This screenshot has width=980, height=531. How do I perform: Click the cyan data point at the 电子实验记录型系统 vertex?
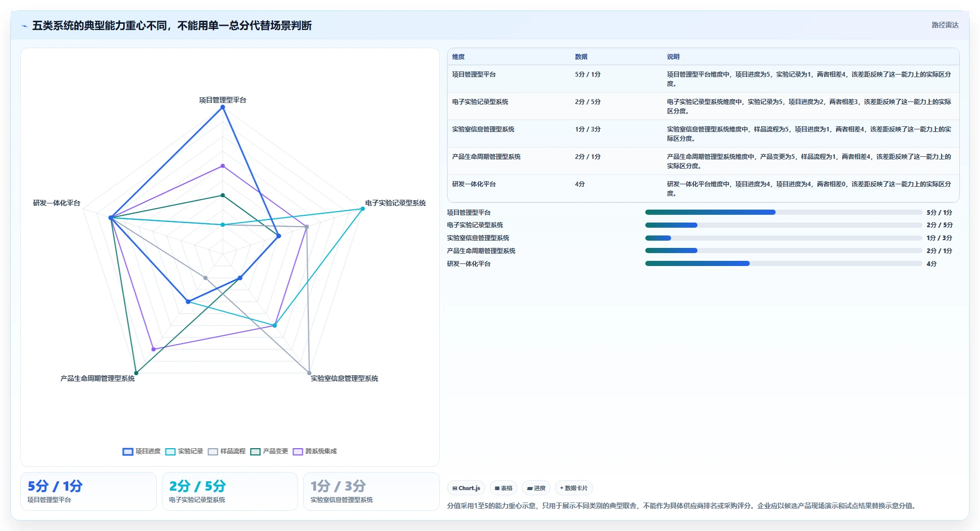pos(362,209)
